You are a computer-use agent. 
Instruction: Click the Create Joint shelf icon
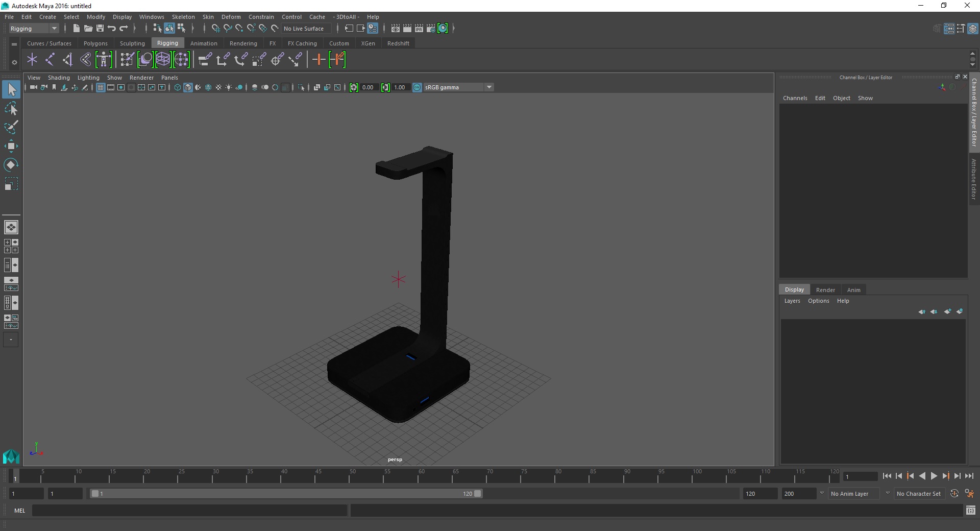[x=50, y=60]
